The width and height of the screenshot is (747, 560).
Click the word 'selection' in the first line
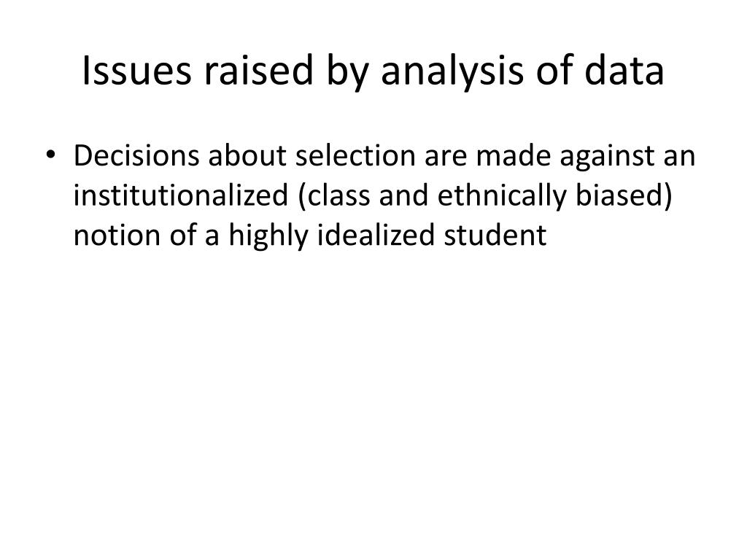click(x=355, y=156)
